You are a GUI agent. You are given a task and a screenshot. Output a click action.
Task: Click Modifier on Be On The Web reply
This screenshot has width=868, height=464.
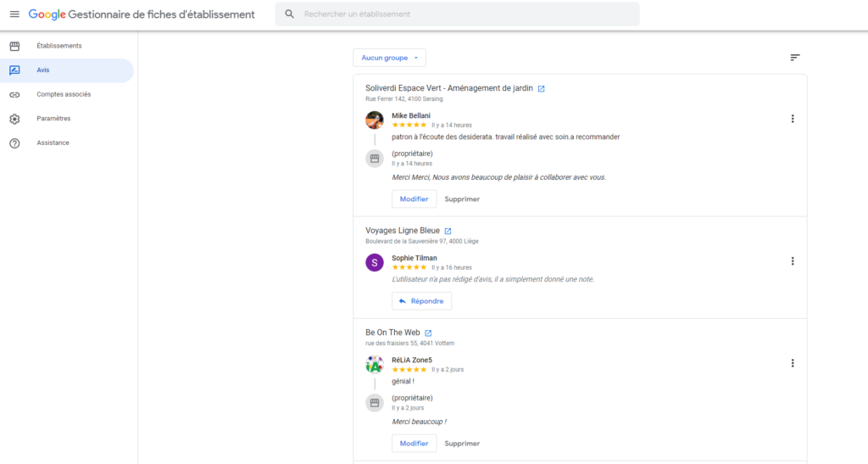pos(414,443)
